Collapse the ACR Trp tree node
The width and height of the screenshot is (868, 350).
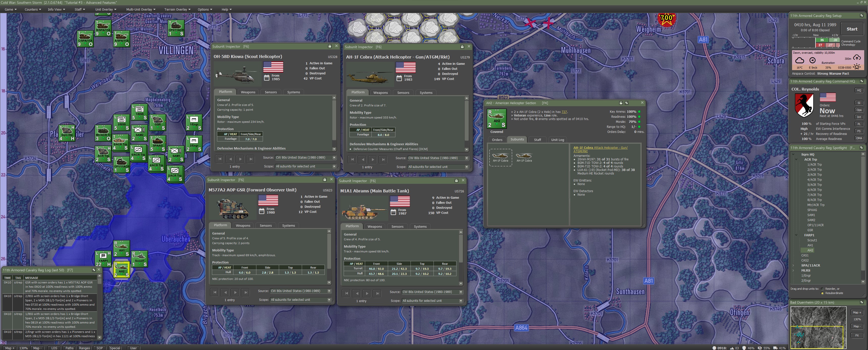click(x=797, y=159)
